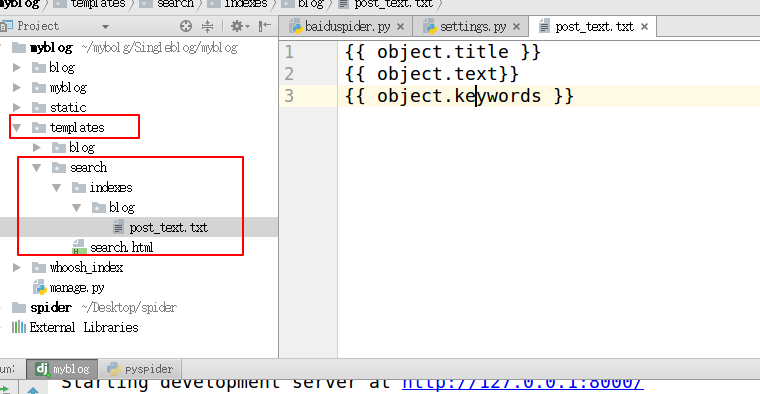Select the indexes folder in tree
This screenshot has width=760, height=394.
[111, 188]
